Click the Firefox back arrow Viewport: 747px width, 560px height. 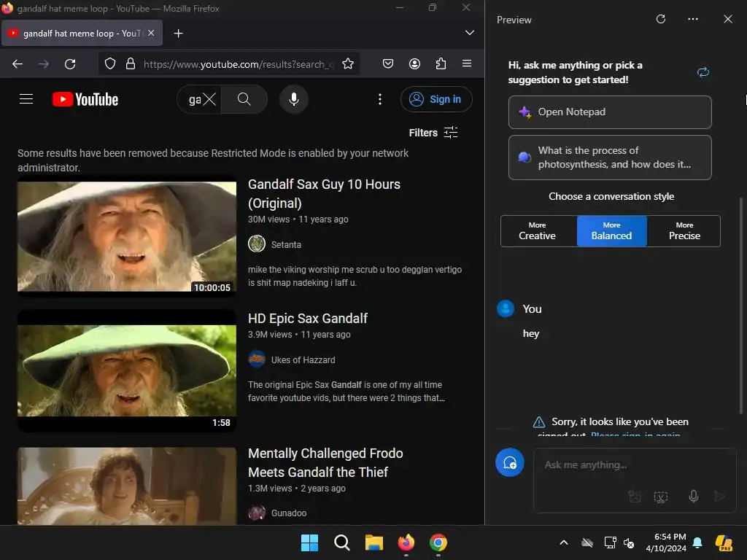tap(18, 64)
